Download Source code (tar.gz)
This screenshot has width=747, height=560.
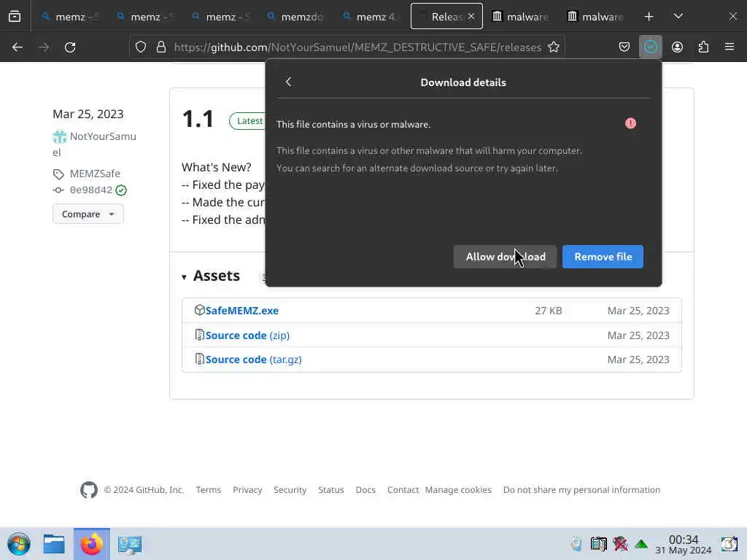click(253, 359)
